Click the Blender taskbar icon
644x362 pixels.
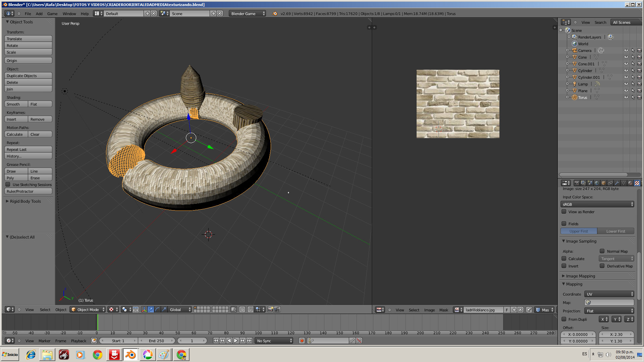point(130,355)
